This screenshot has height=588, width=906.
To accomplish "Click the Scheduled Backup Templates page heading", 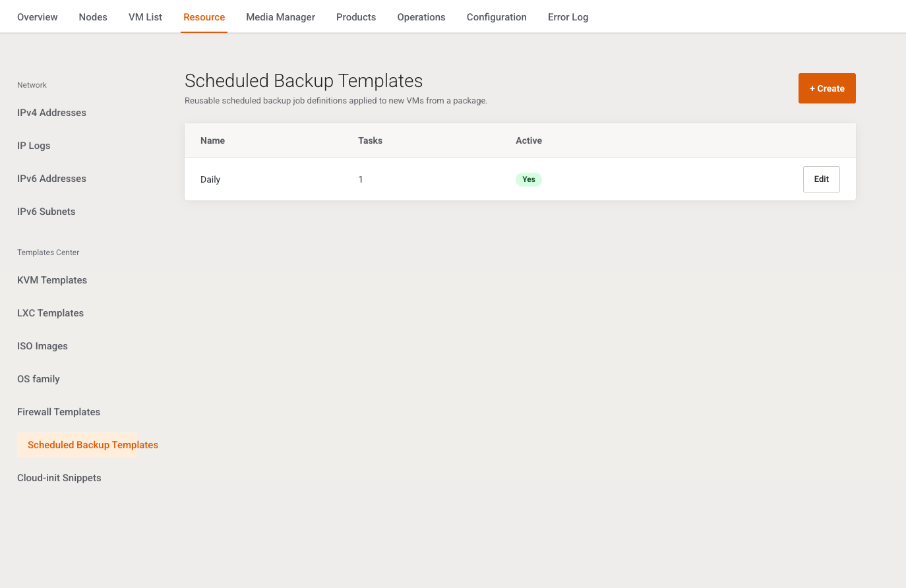I will coord(303,80).
